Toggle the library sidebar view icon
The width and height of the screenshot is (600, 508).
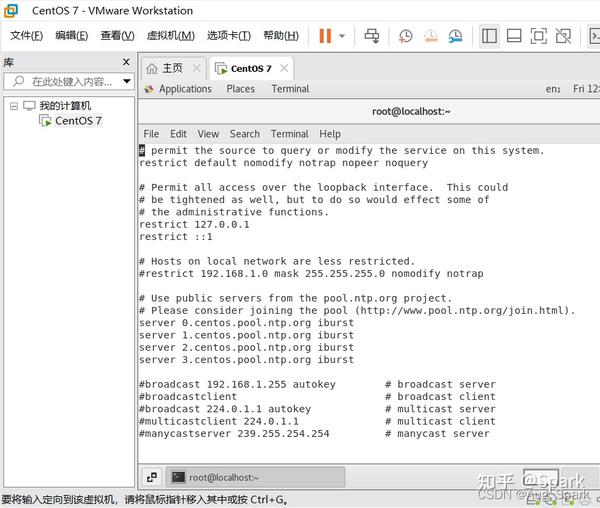[x=489, y=36]
